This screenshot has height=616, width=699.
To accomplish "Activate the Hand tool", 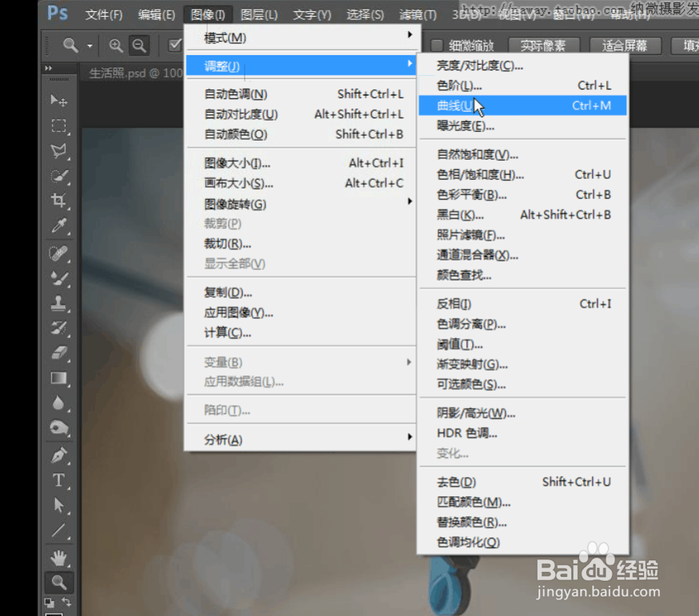I will 58,554.
